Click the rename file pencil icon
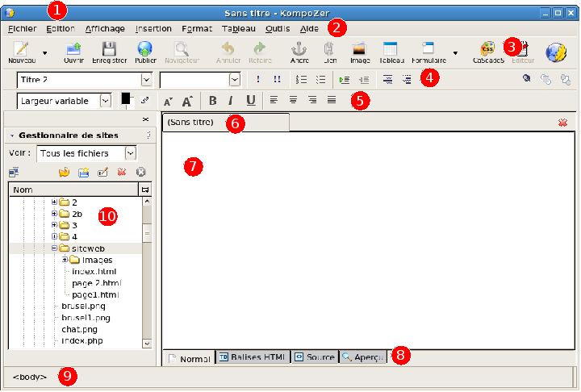 click(x=102, y=173)
